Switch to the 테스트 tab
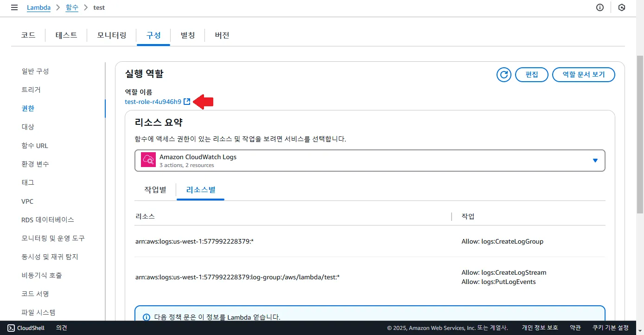This screenshot has height=335, width=644. pyautogui.click(x=66, y=35)
